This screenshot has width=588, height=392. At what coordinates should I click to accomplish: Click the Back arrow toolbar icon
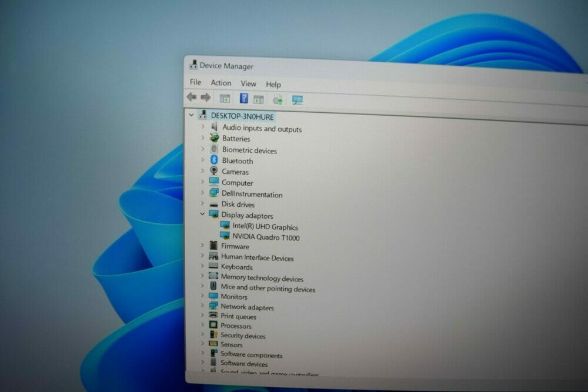pos(192,97)
